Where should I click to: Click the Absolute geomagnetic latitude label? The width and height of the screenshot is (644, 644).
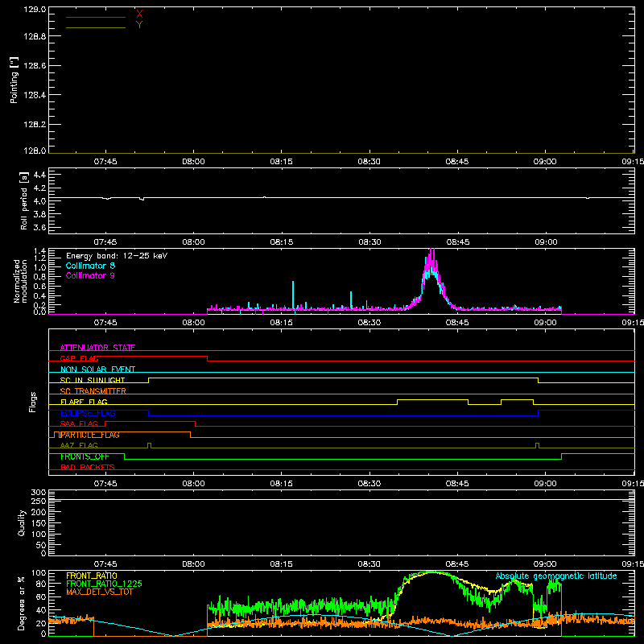556,576
